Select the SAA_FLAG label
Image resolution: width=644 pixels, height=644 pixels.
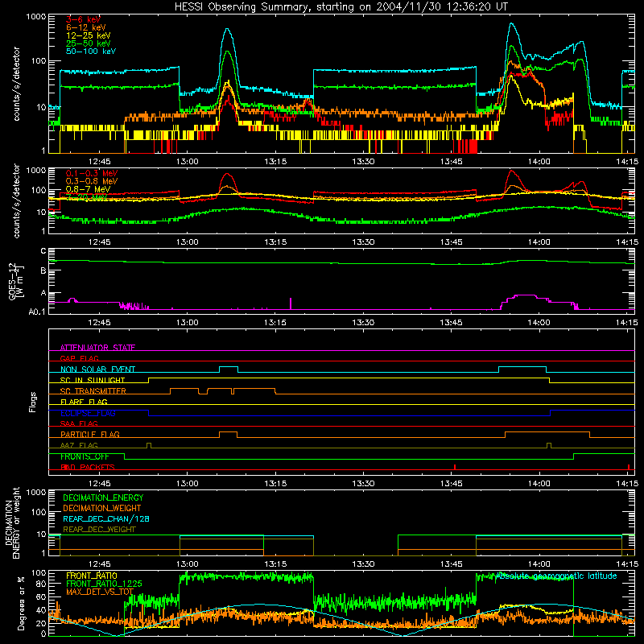pyautogui.click(x=79, y=423)
